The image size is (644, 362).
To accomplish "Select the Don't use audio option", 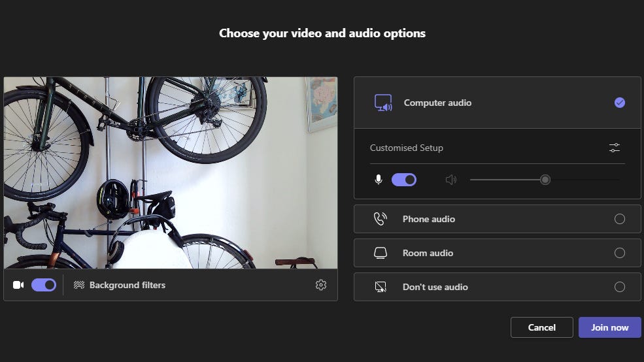I will coord(435,287).
